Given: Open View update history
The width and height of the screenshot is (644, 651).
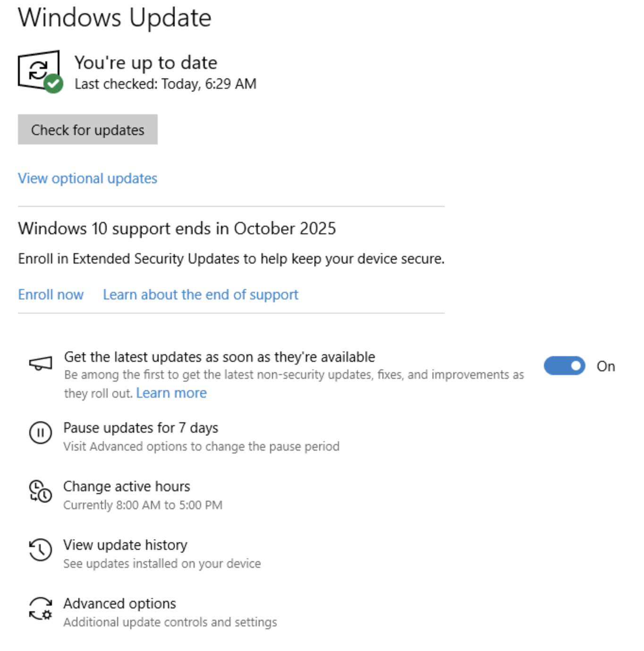Looking at the screenshot, I should pos(125,545).
